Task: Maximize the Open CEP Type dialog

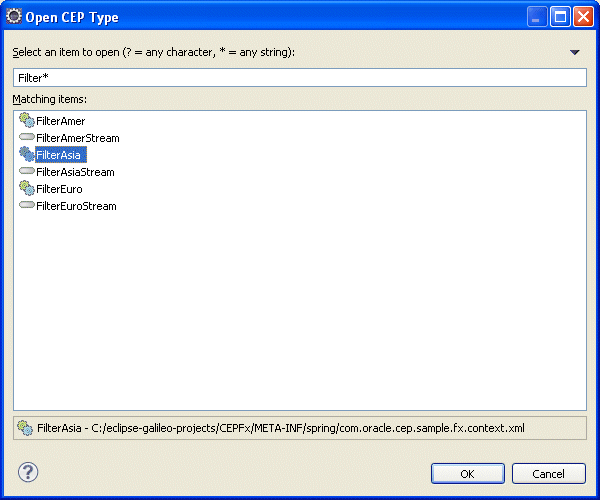Action: point(560,17)
